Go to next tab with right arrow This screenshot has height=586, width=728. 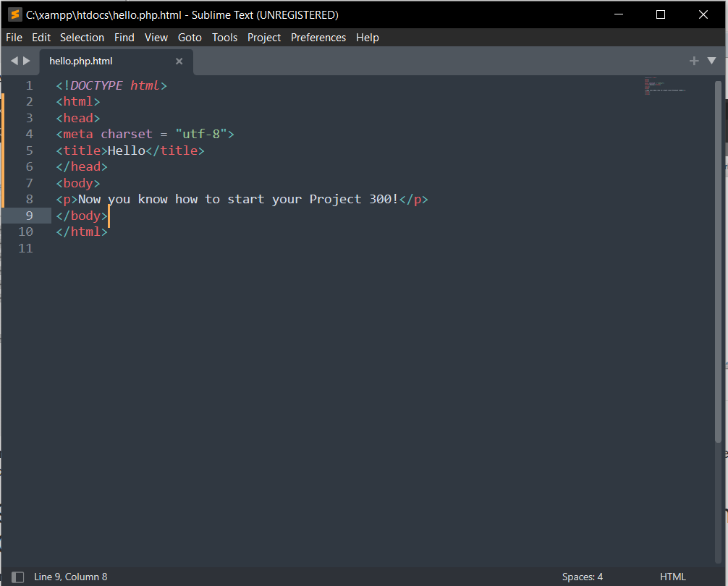pyautogui.click(x=27, y=61)
